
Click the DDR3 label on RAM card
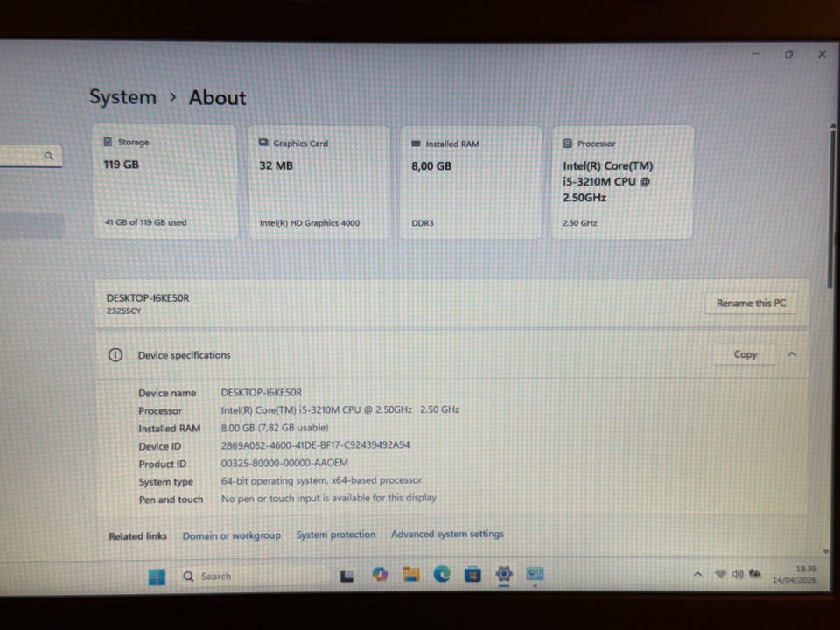pyautogui.click(x=422, y=223)
